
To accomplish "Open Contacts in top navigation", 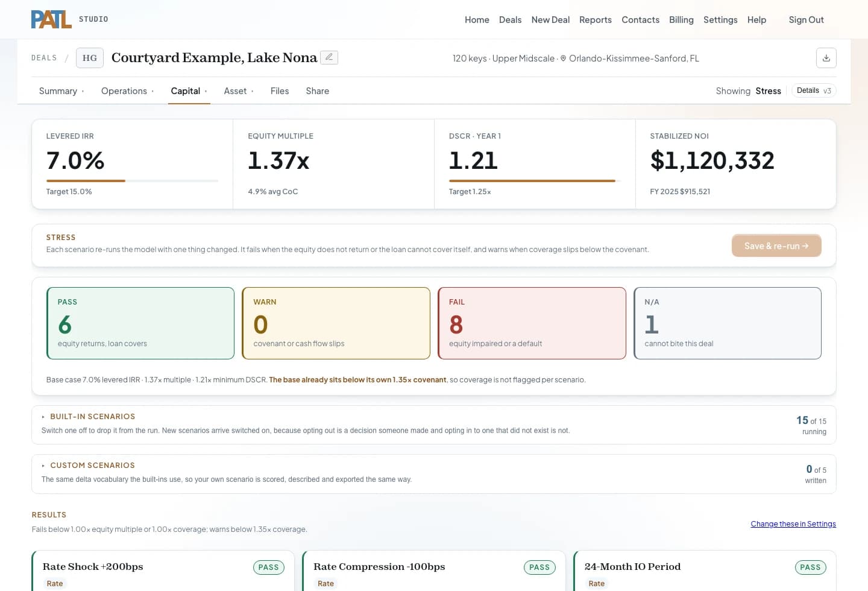I will [x=640, y=20].
